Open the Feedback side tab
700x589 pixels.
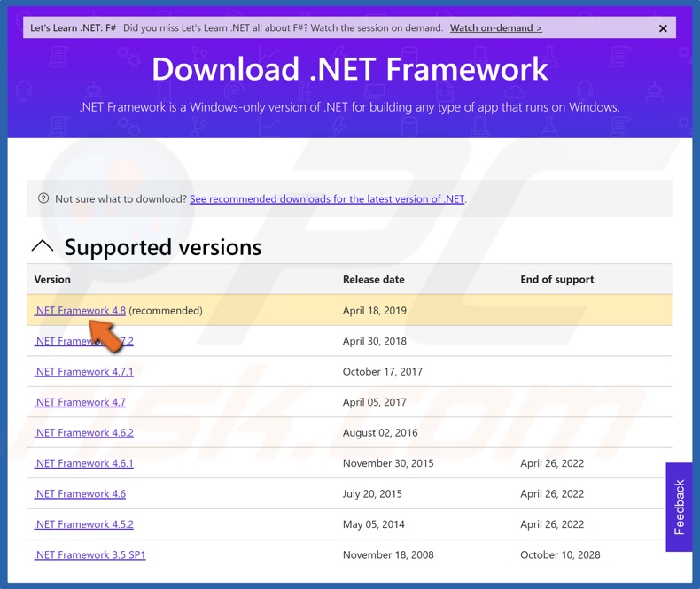click(679, 507)
